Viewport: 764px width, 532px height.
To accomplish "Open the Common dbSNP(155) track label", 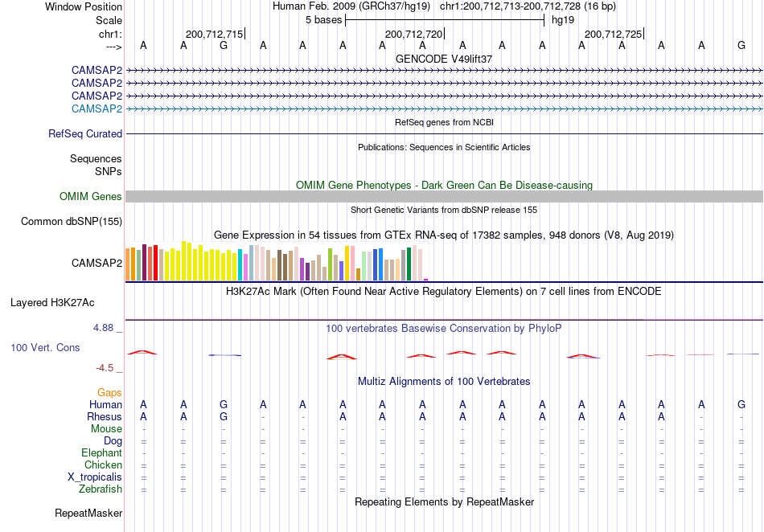I will [x=72, y=221].
